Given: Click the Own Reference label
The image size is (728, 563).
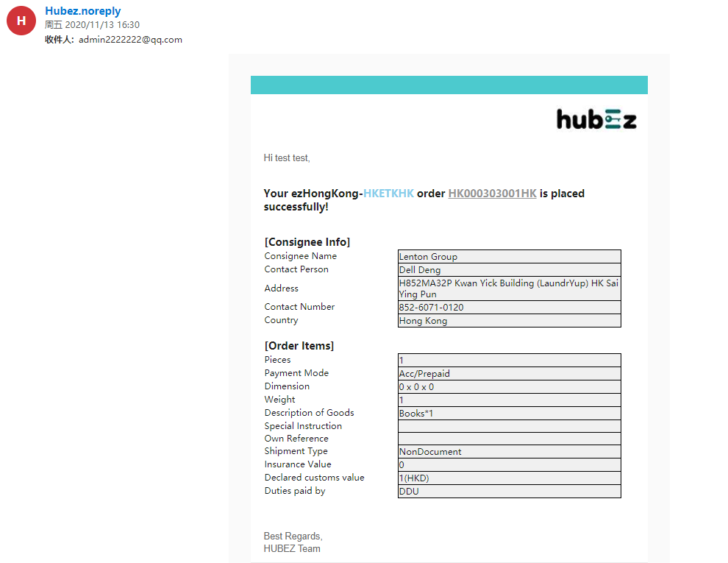Looking at the screenshot, I should 296,438.
